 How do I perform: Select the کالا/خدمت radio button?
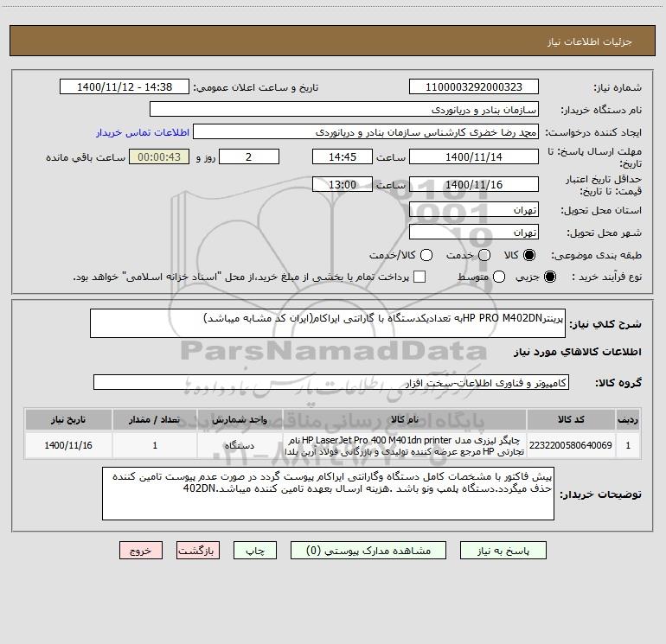click(426, 255)
